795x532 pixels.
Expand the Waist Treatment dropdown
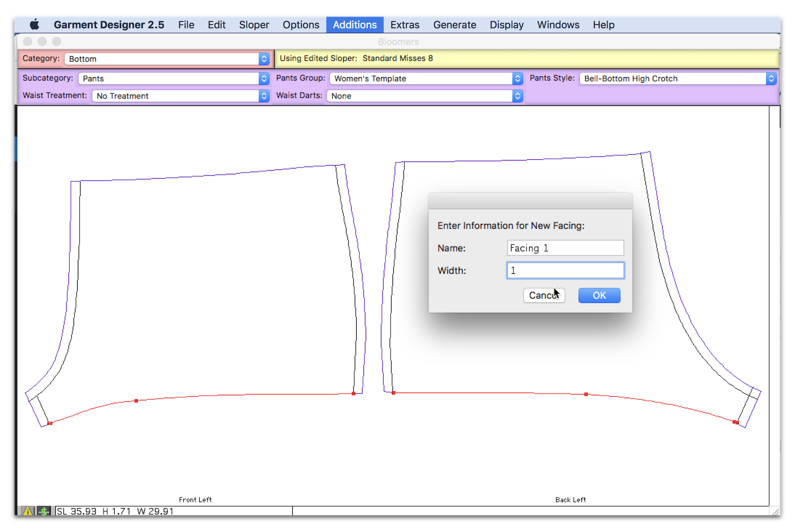pos(180,96)
